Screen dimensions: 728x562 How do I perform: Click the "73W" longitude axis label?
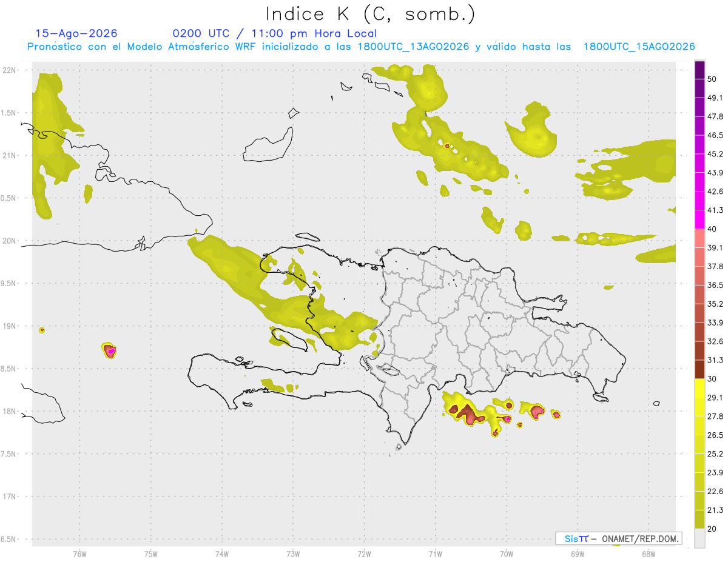(x=293, y=554)
